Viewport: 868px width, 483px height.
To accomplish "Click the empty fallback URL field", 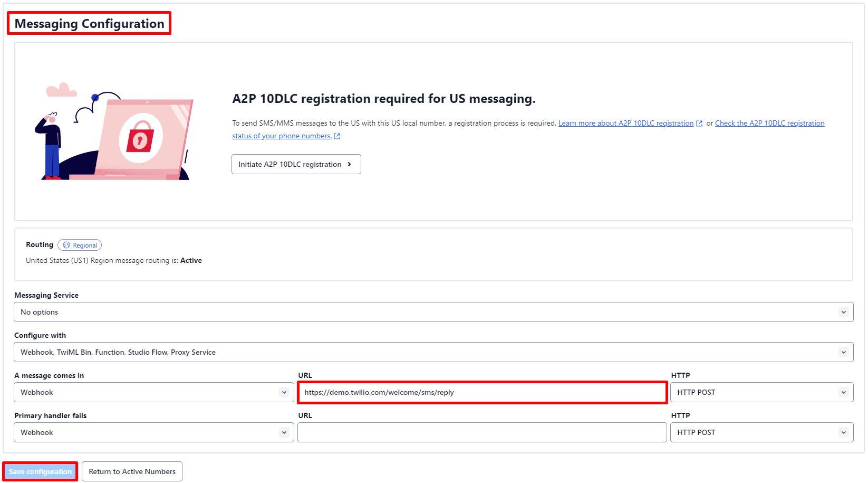I will click(482, 432).
